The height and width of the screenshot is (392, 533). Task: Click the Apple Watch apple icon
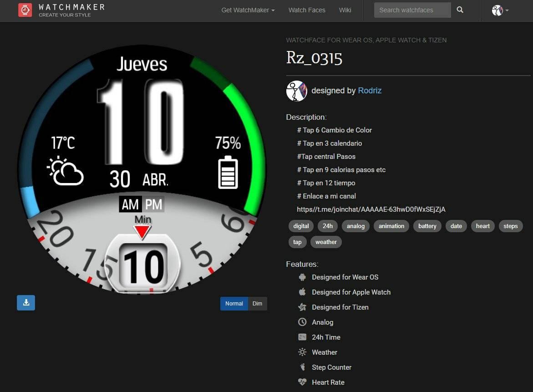point(302,292)
